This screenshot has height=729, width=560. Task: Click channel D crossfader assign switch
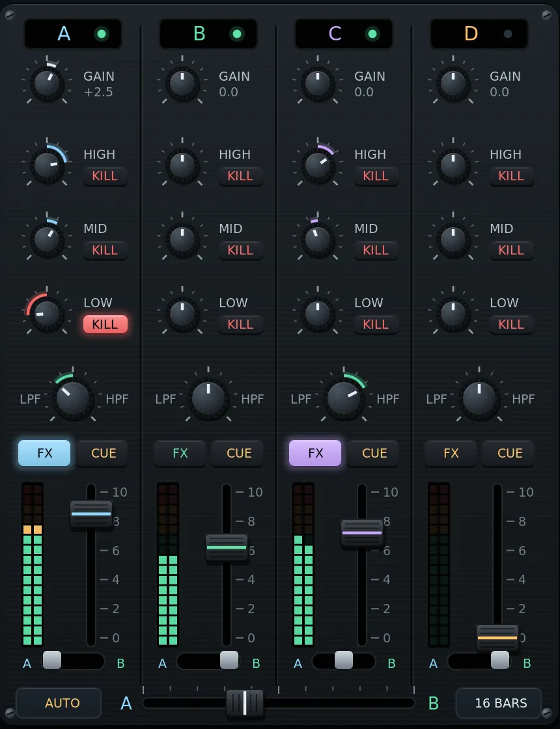tap(479, 661)
